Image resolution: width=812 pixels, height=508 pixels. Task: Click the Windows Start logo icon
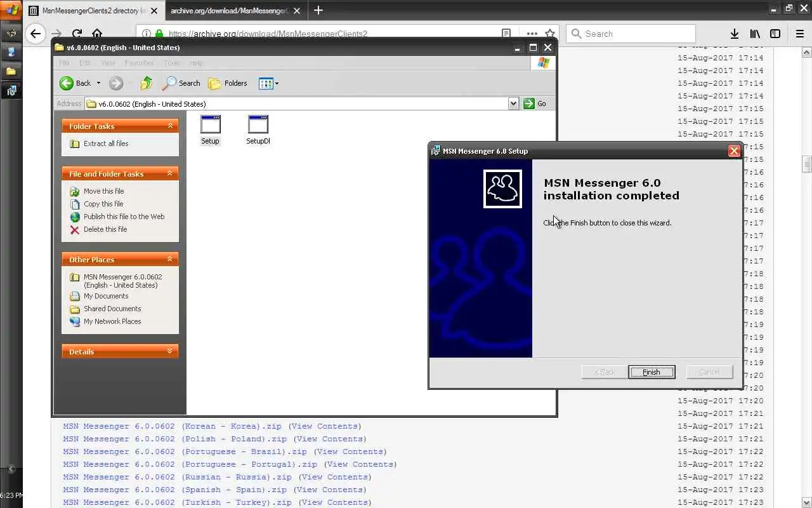click(x=11, y=10)
